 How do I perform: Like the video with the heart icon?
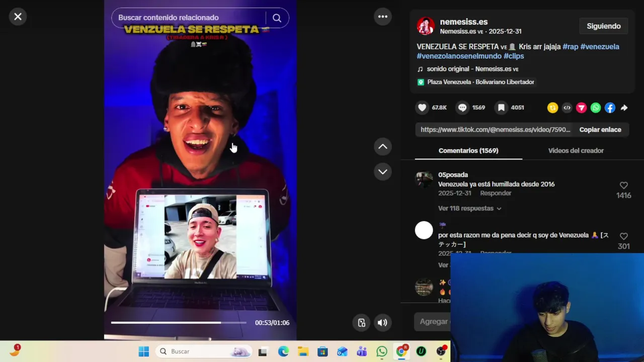coord(422,108)
